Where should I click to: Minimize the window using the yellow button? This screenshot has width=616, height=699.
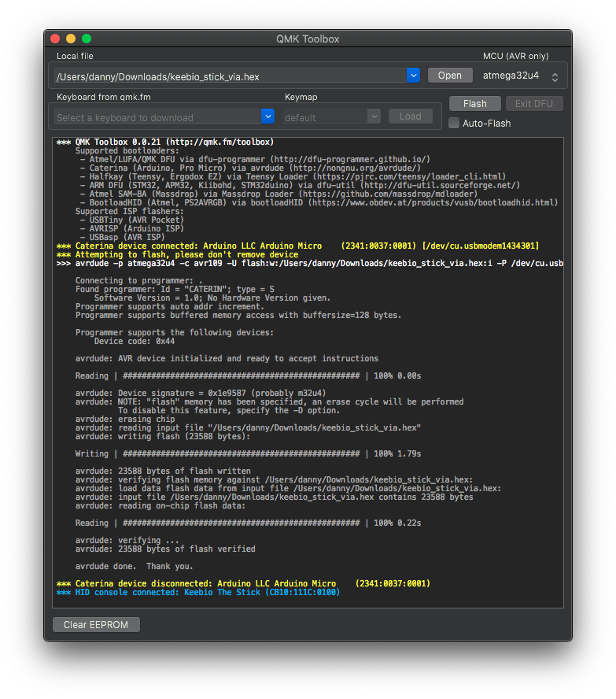point(71,39)
